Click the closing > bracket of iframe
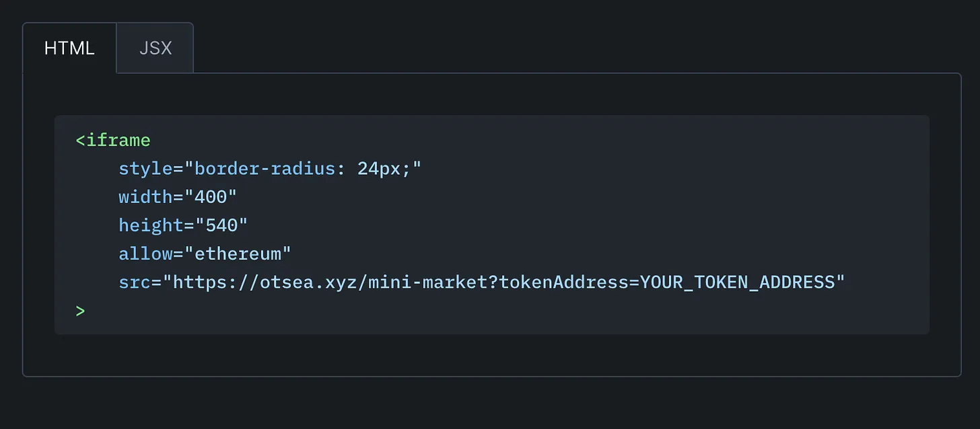Viewport: 980px width, 429px height. coord(81,311)
